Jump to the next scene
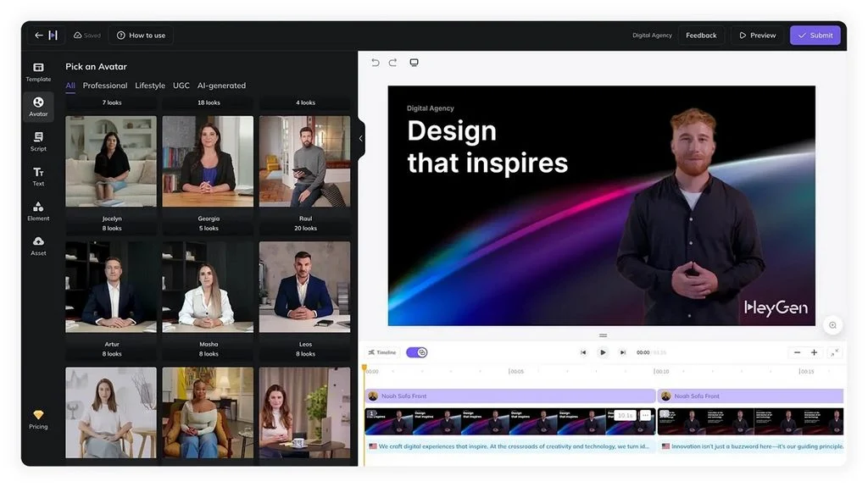Viewport: 868px width, 487px height. point(623,352)
